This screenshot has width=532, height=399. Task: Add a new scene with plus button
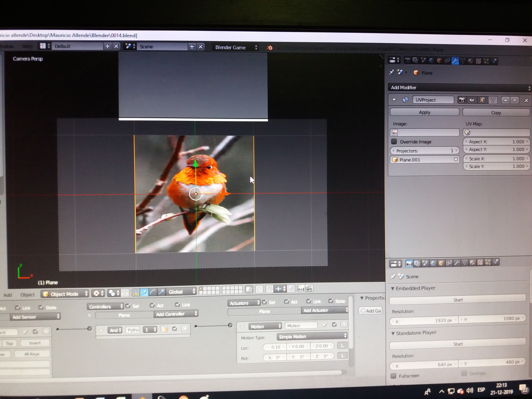pyautogui.click(x=192, y=47)
